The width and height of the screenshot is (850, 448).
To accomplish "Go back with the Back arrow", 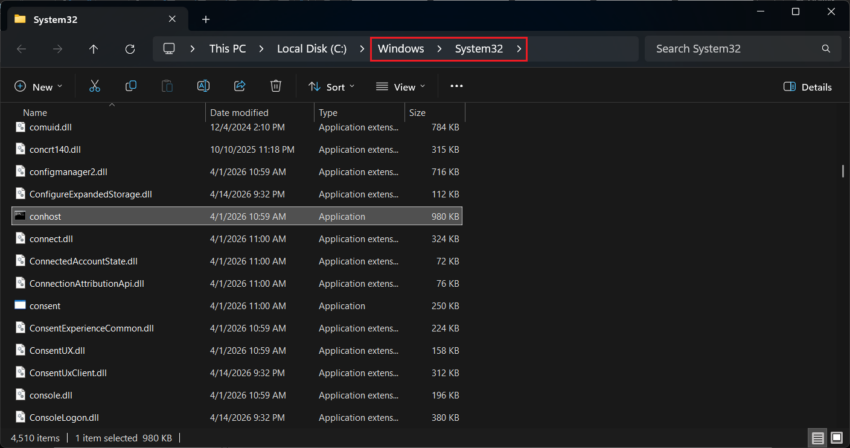I will (22, 49).
